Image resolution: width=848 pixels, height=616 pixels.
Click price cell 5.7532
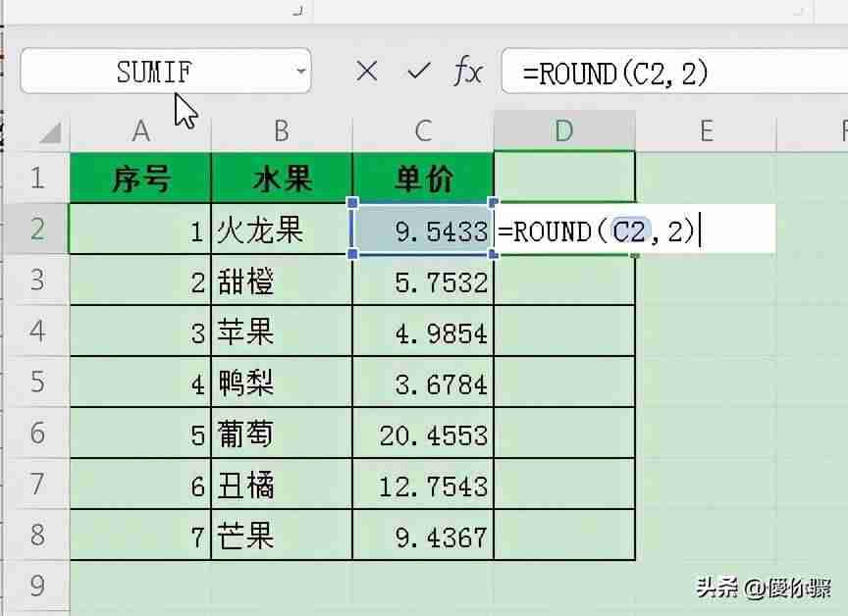(x=423, y=280)
